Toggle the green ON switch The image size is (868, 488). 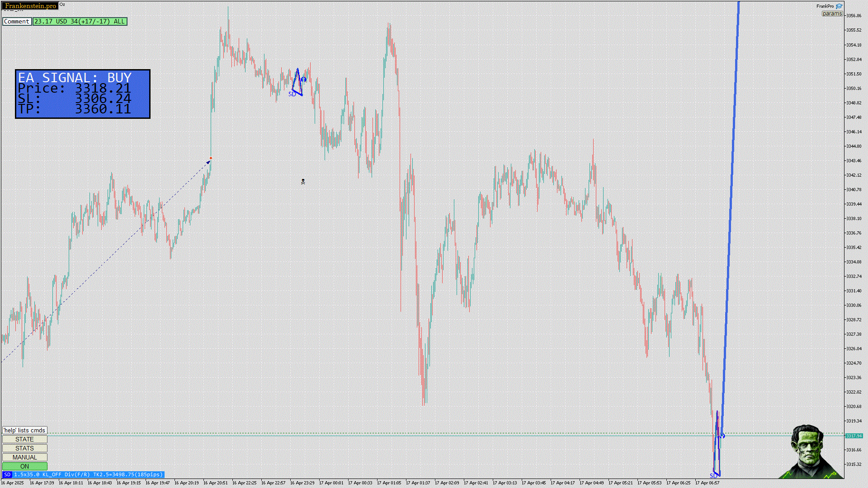[x=24, y=466]
